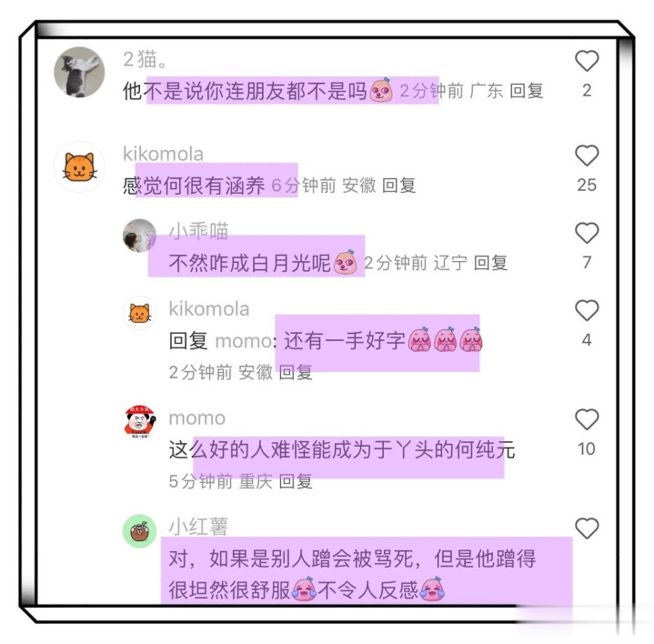This screenshot has width=654, height=644.
Task: Open kikomola's orange cat avatar on top-level comment
Action: (79, 166)
